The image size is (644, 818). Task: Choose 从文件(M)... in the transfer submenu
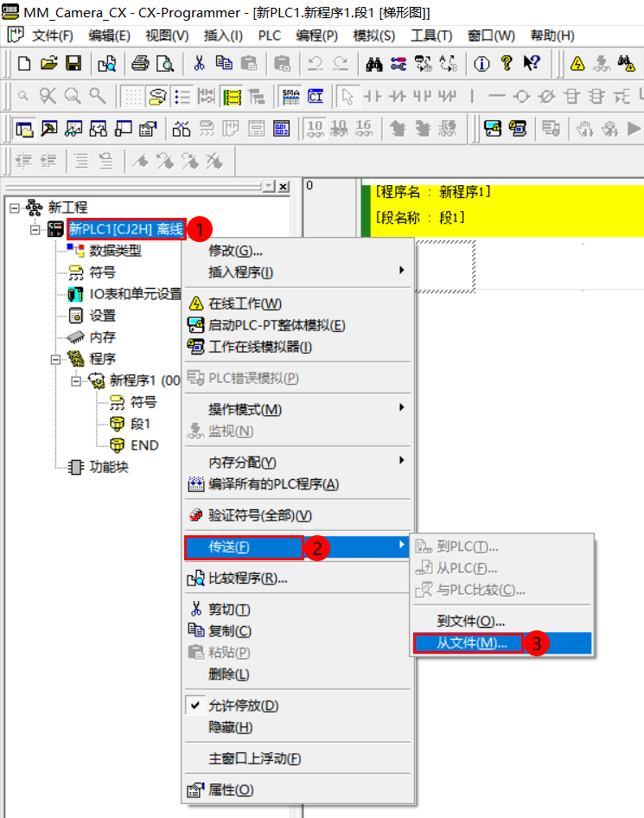pos(503,643)
